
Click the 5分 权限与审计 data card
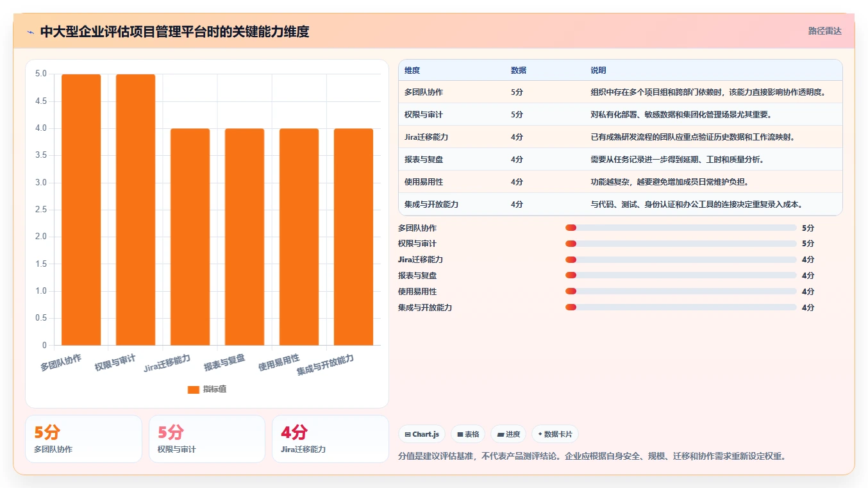click(x=207, y=439)
